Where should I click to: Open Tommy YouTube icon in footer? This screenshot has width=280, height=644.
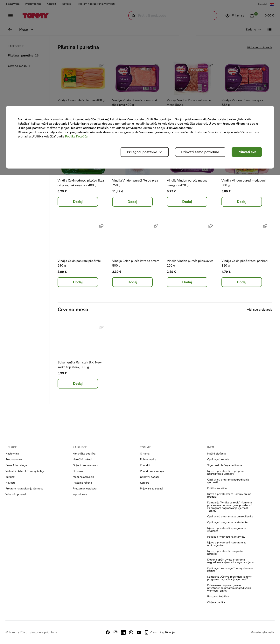point(139,632)
